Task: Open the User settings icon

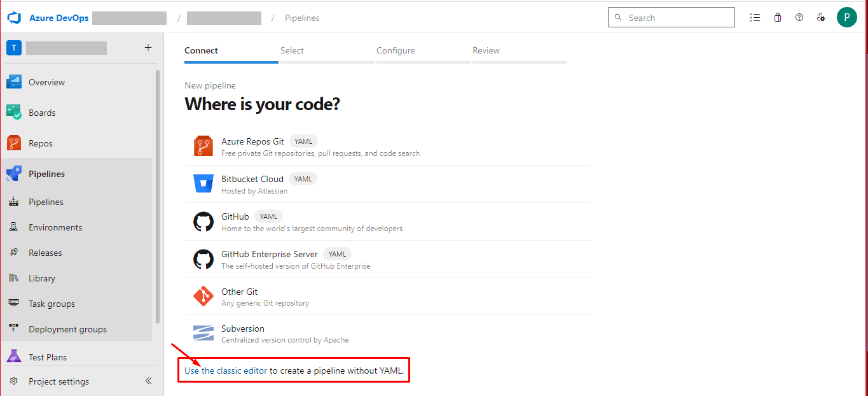Action: [822, 18]
